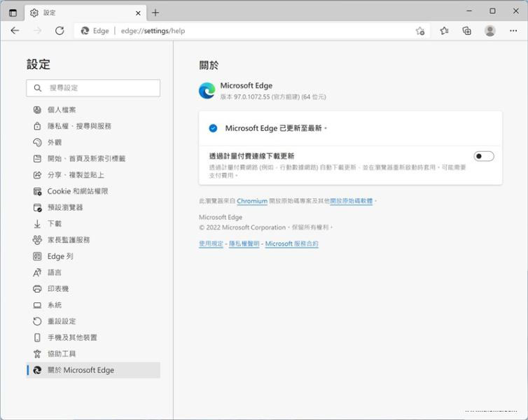Close the 設定 tab
The height and width of the screenshot is (420, 528).
(x=137, y=13)
